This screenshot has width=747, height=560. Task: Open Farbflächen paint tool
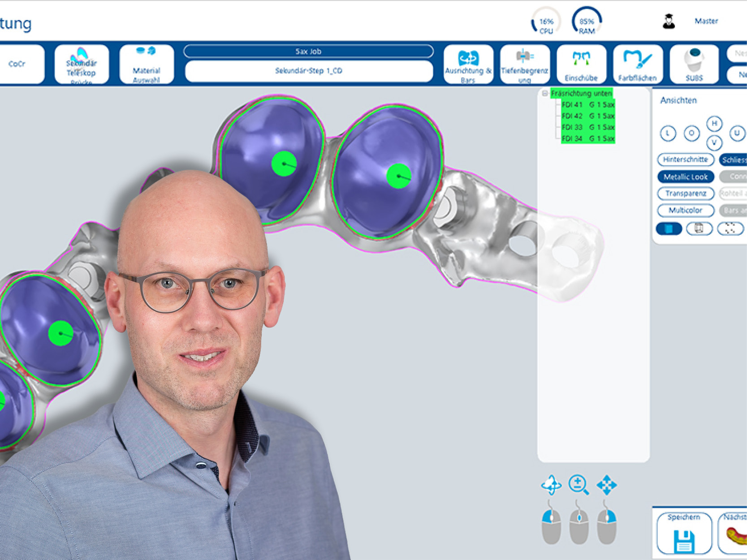(638, 64)
